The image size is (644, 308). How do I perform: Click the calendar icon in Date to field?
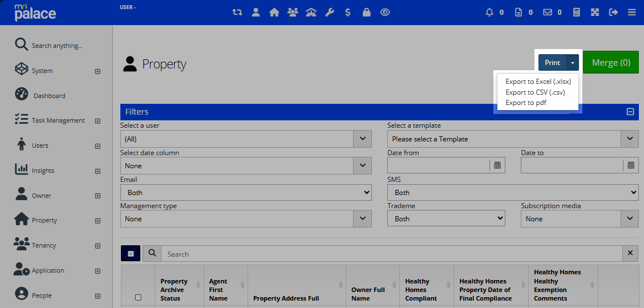[x=631, y=165]
